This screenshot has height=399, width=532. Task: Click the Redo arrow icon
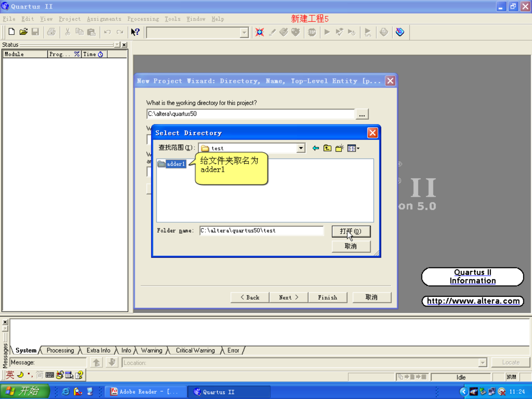pos(120,32)
